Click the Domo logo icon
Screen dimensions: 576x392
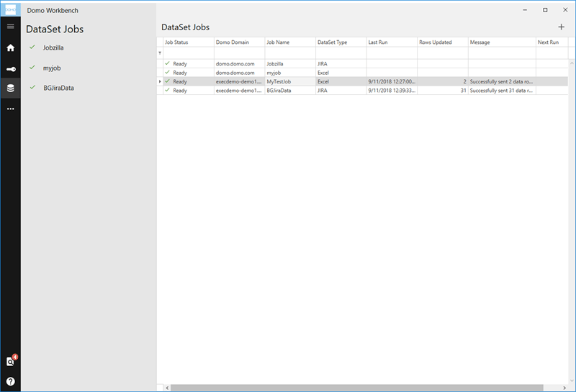(11, 9)
